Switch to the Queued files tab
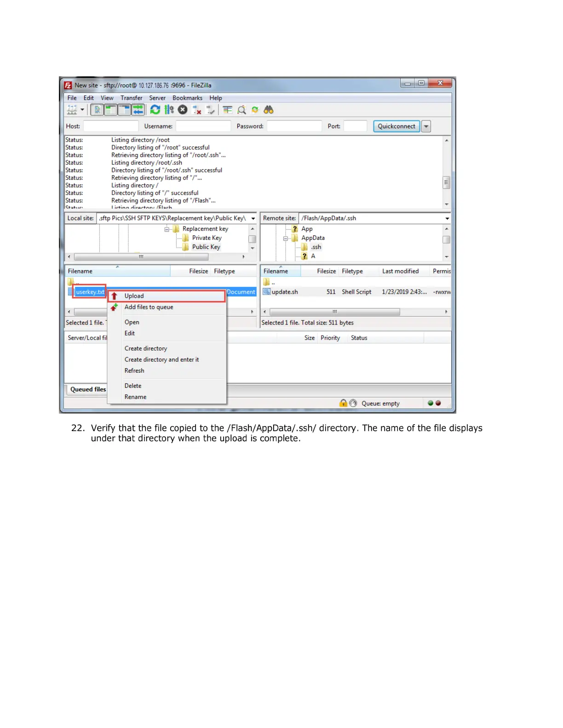563x728 pixels. point(88,390)
